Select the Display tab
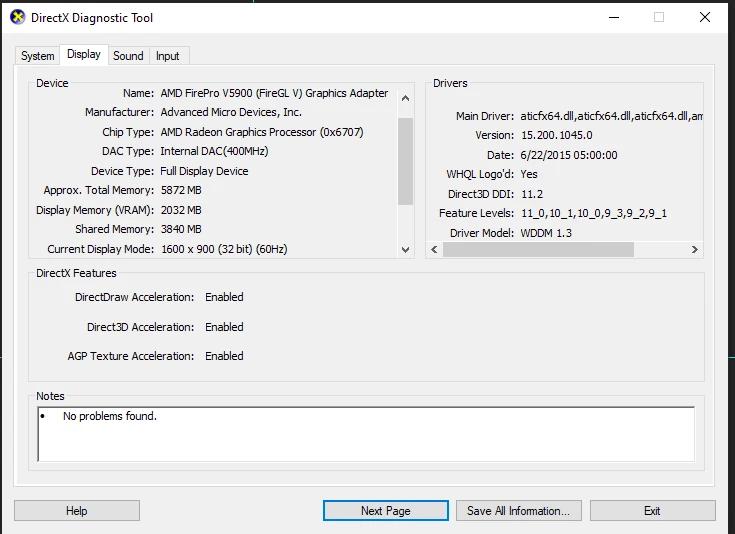This screenshot has height=534, width=735. coord(84,54)
